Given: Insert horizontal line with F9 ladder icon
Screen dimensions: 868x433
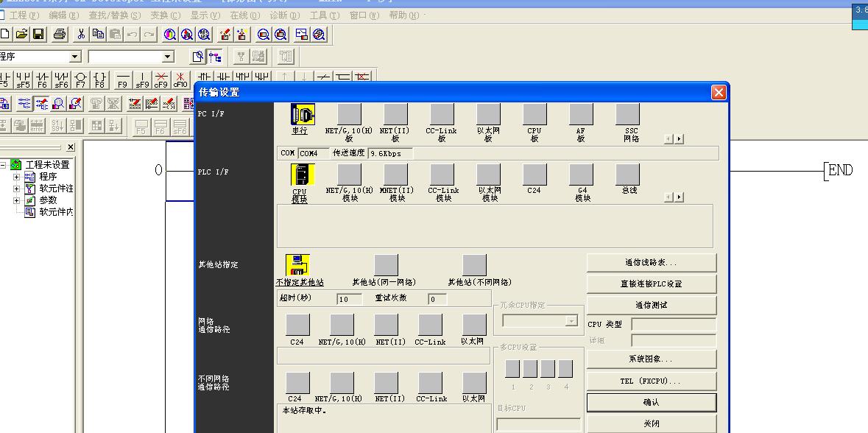Looking at the screenshot, I should [123, 79].
